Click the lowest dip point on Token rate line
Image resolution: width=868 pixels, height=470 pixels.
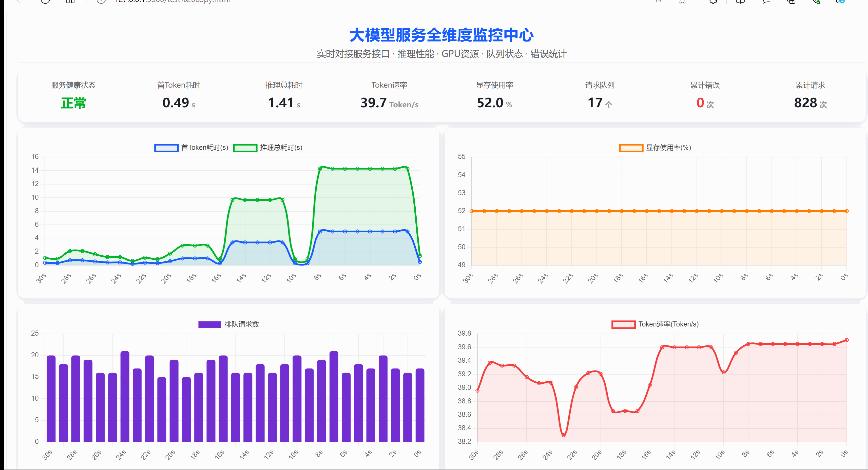[x=564, y=435]
